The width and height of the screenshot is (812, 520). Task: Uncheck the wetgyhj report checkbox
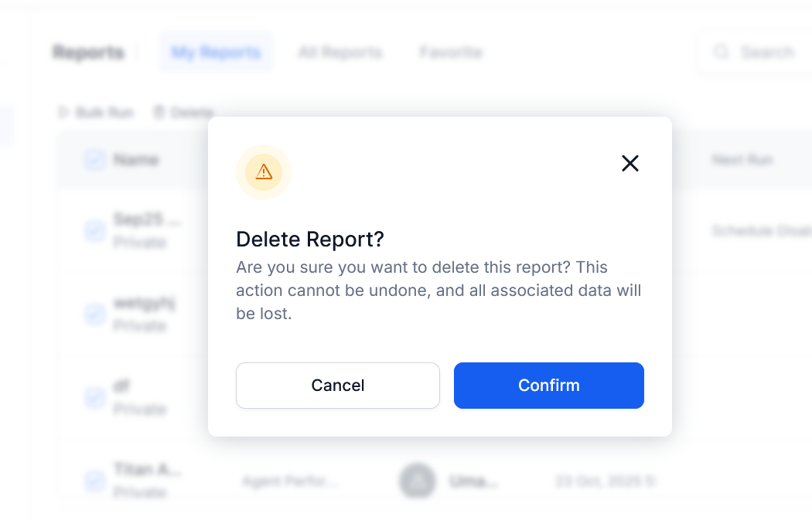94,314
